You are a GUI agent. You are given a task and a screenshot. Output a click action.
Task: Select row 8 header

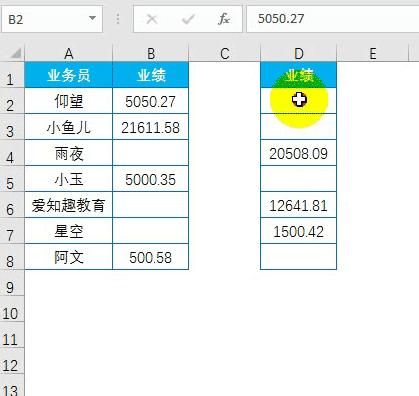point(12,257)
